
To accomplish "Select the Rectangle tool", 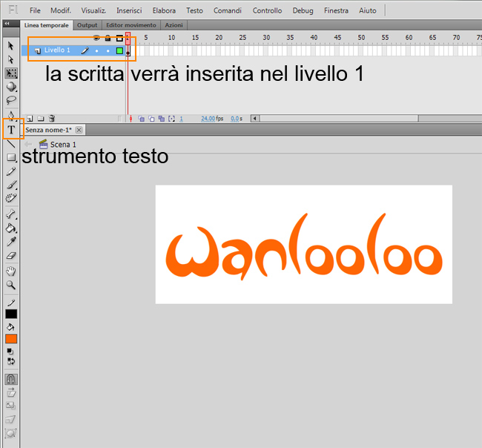I will click(x=11, y=157).
